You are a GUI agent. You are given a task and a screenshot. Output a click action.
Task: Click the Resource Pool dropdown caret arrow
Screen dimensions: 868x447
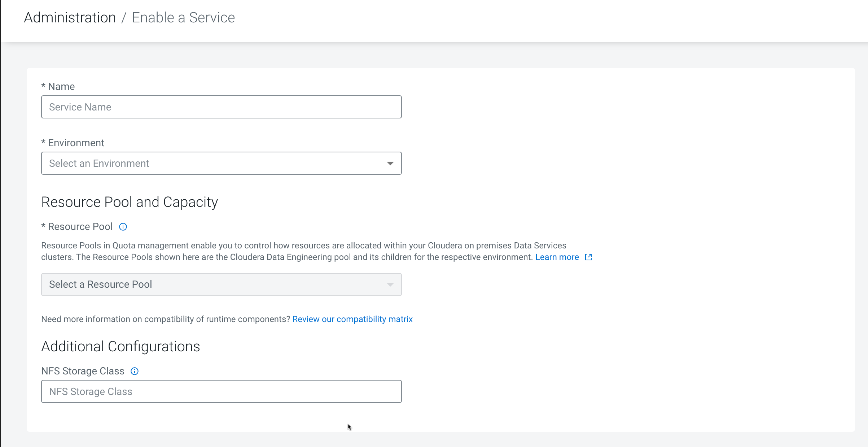click(x=390, y=285)
